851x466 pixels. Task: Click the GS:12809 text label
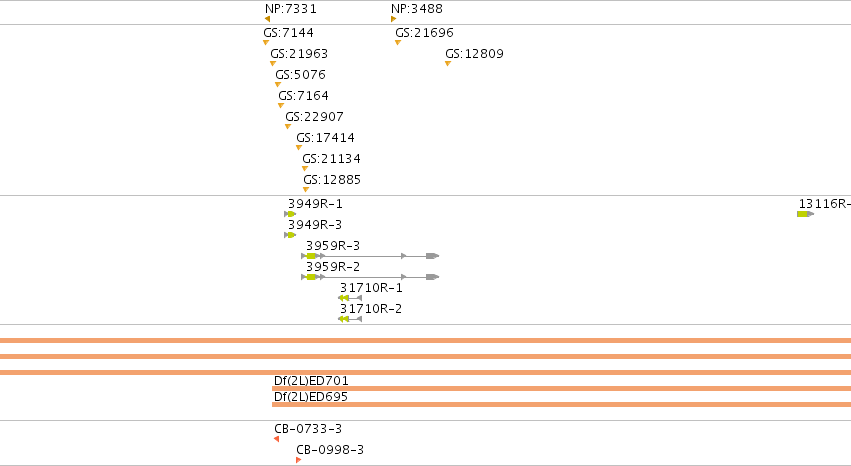[474, 54]
